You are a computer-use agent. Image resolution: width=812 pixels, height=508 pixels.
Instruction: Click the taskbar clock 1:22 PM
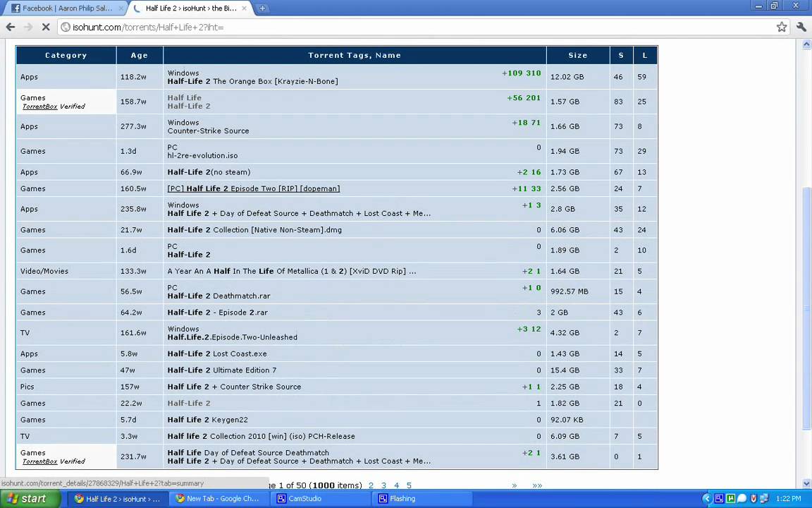pos(789,499)
